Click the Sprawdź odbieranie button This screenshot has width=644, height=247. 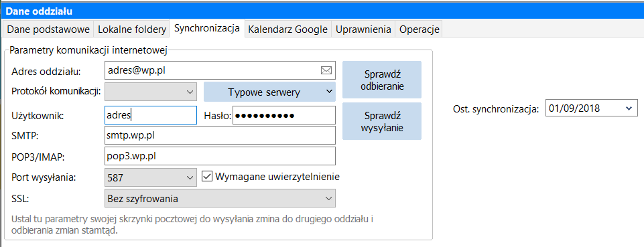[382, 80]
